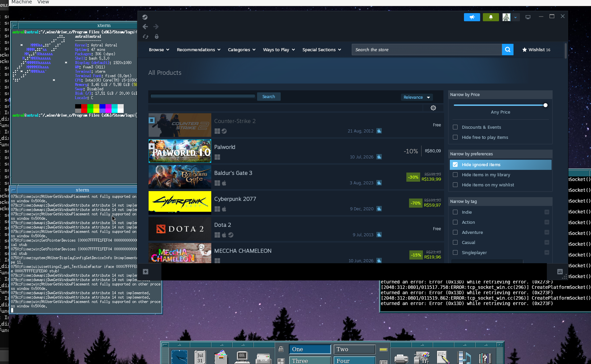591x364 pixels.
Task: Enable Discounts & Events filter
Action: 455,127
